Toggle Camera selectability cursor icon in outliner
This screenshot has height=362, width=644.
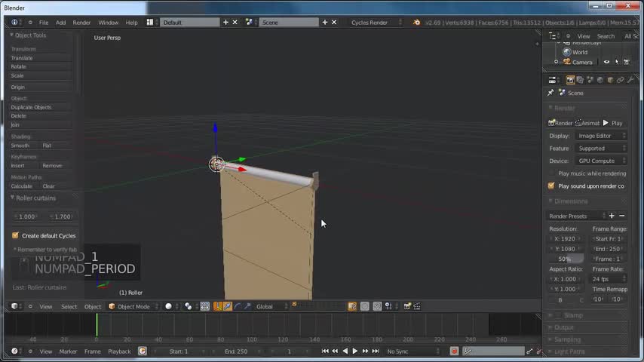pyautogui.click(x=617, y=62)
